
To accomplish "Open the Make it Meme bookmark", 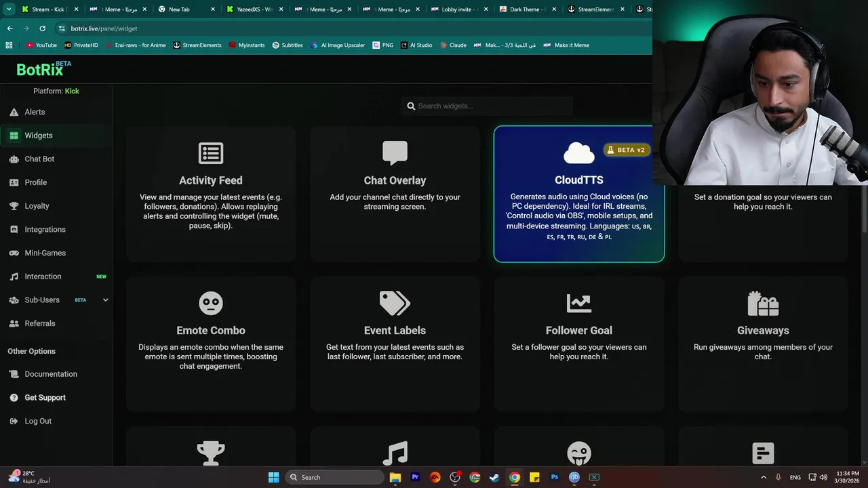I will click(566, 45).
